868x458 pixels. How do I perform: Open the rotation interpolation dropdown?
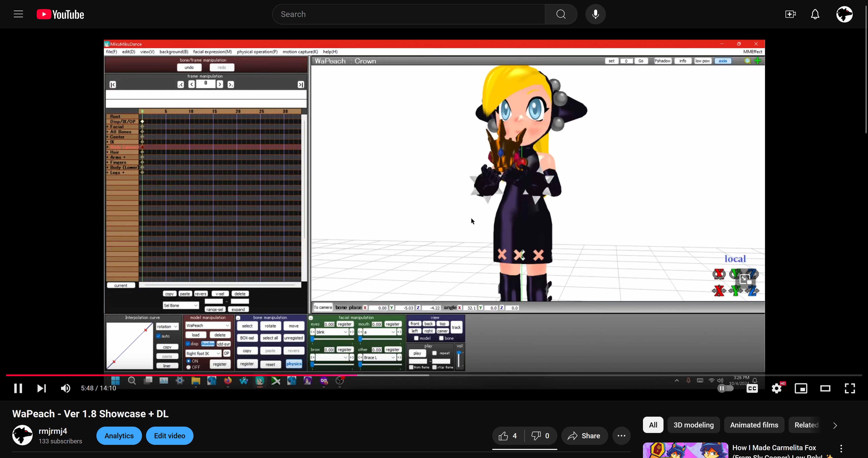(x=167, y=327)
